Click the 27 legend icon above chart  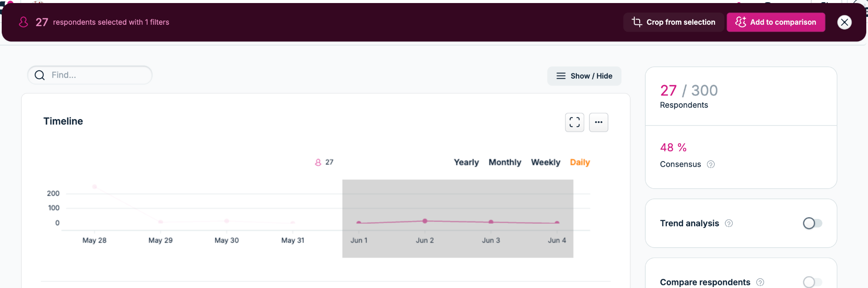[318, 162]
